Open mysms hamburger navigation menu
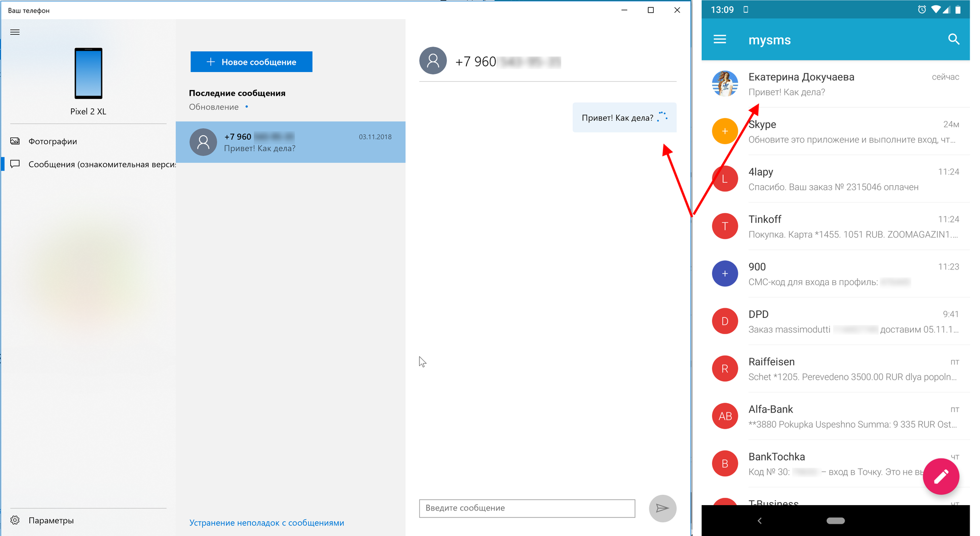 719,39
